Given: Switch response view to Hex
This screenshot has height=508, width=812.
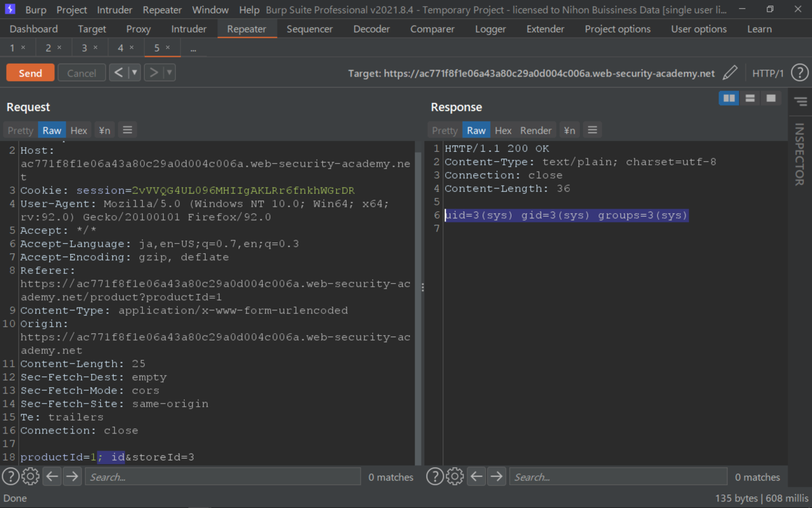Looking at the screenshot, I should point(503,130).
